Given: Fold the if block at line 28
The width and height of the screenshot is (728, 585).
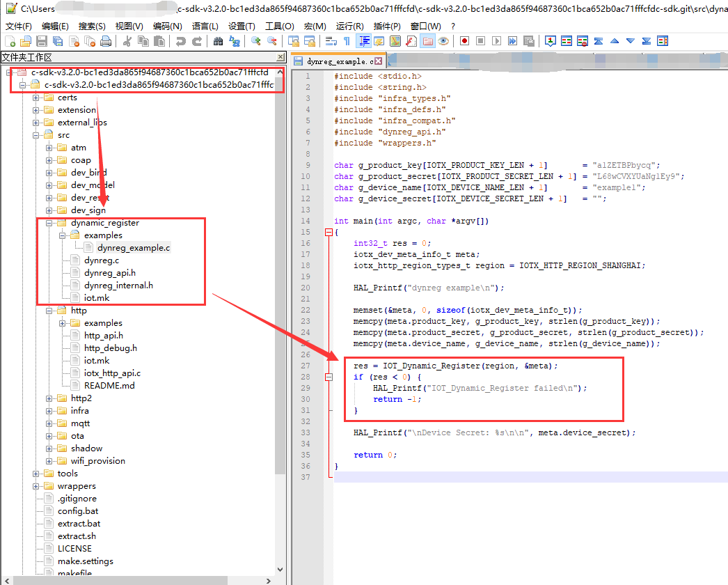Looking at the screenshot, I should pos(329,377).
